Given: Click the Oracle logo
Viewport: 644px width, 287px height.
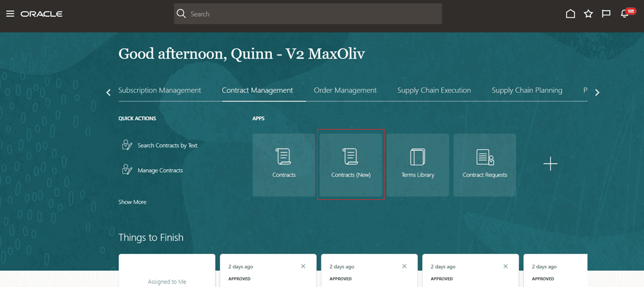Looking at the screenshot, I should pyautogui.click(x=41, y=14).
